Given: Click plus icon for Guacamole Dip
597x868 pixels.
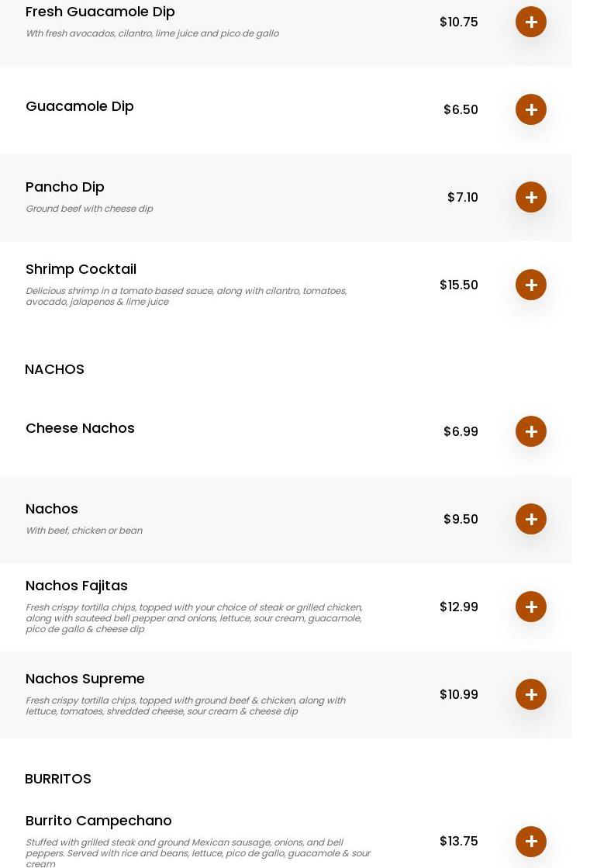Looking at the screenshot, I should [530, 109].
